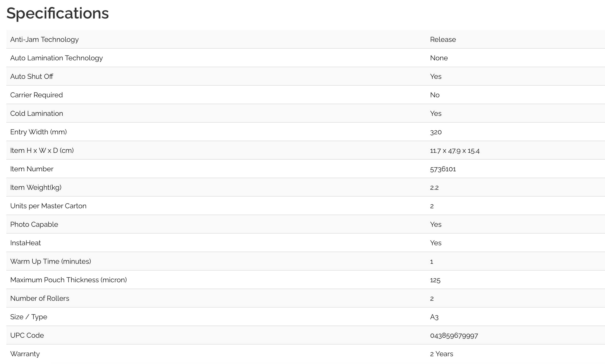Click the Cold Lamination label

click(37, 113)
